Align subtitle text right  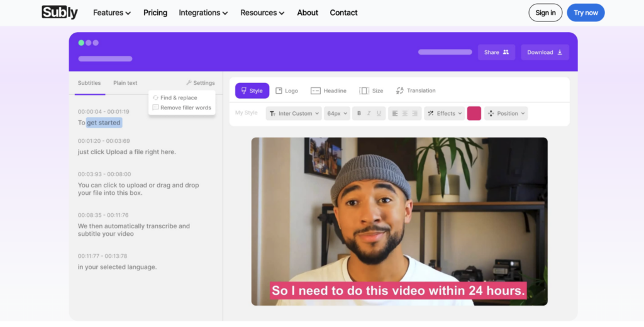click(415, 114)
